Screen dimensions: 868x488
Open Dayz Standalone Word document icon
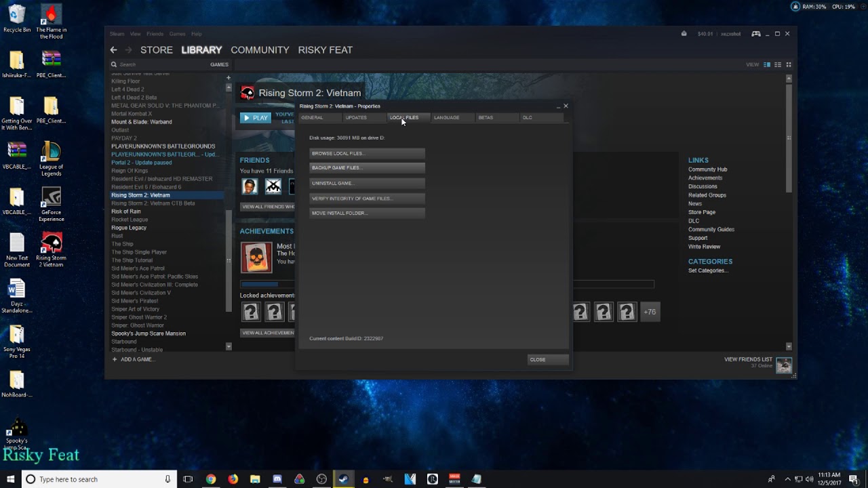point(17,296)
